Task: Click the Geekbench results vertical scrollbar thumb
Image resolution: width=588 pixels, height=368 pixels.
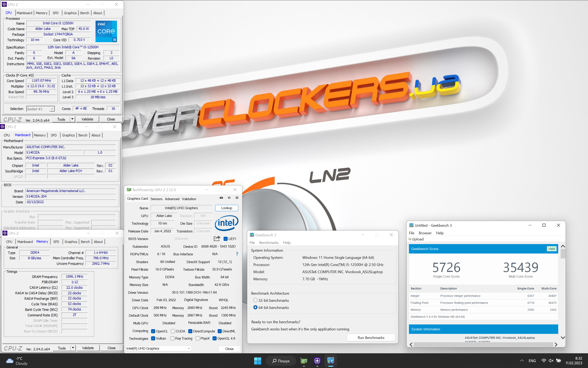Action: [x=563, y=254]
